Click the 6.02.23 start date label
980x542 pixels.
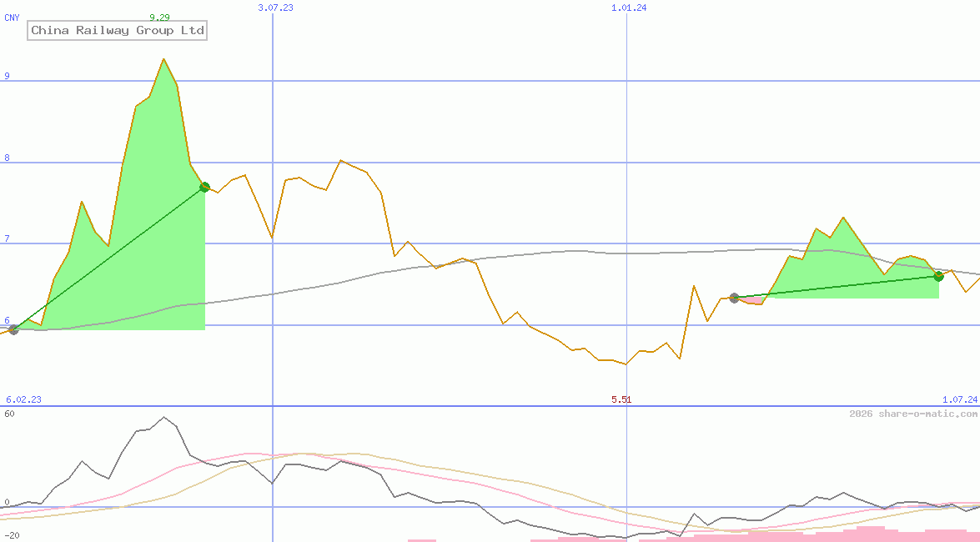(x=23, y=399)
